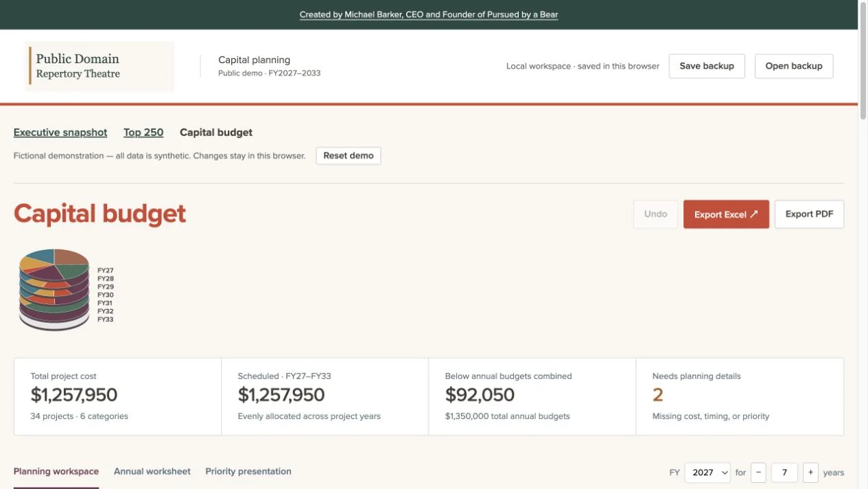868x489 pixels.
Task: Click the 'Scheduled · FY27–FY33' card label
Action: [x=283, y=376]
